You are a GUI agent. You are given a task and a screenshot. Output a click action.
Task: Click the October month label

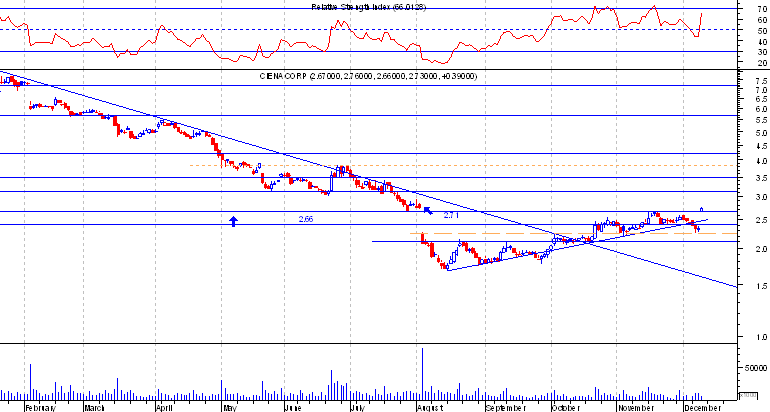pyautogui.click(x=566, y=408)
